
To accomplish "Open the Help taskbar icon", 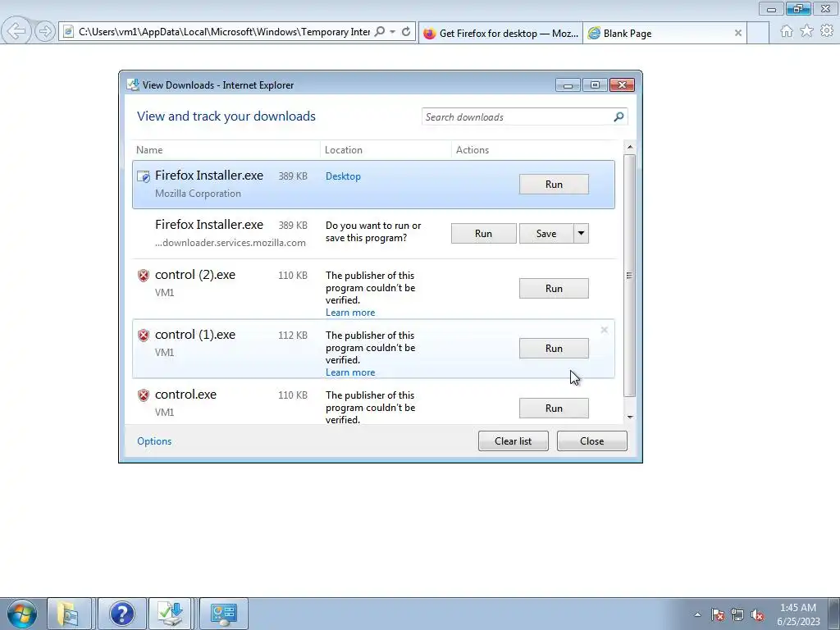I will pyautogui.click(x=121, y=614).
